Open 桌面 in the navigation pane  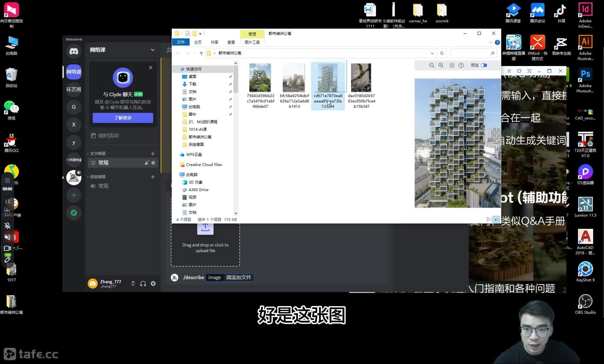click(x=192, y=77)
